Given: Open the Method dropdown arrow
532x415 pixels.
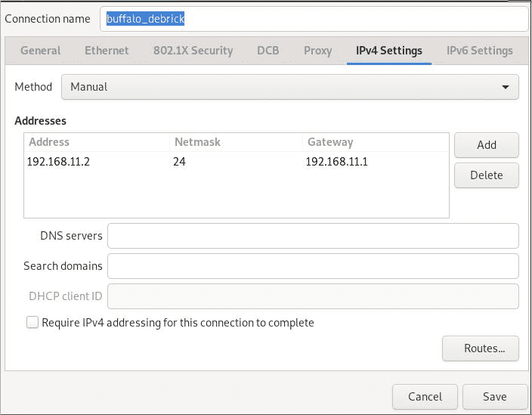Looking at the screenshot, I should coord(506,87).
